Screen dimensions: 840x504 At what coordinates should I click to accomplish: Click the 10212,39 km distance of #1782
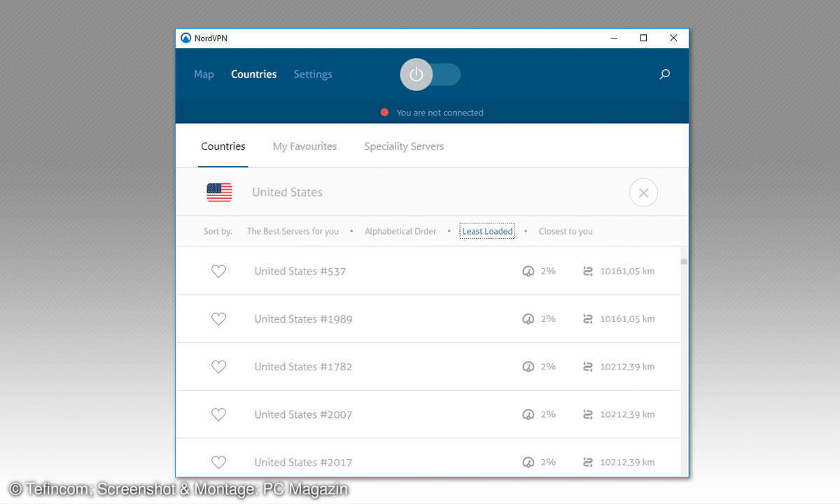tap(627, 366)
